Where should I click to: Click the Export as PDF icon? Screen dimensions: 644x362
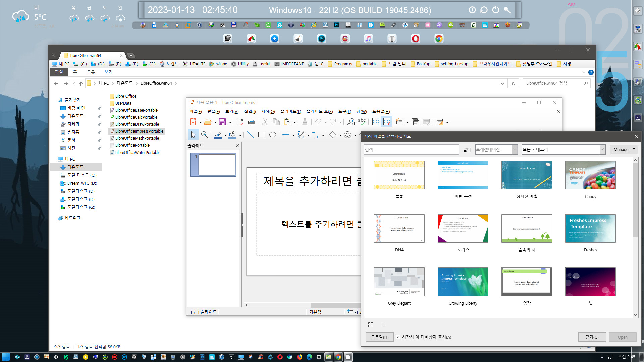(x=240, y=122)
